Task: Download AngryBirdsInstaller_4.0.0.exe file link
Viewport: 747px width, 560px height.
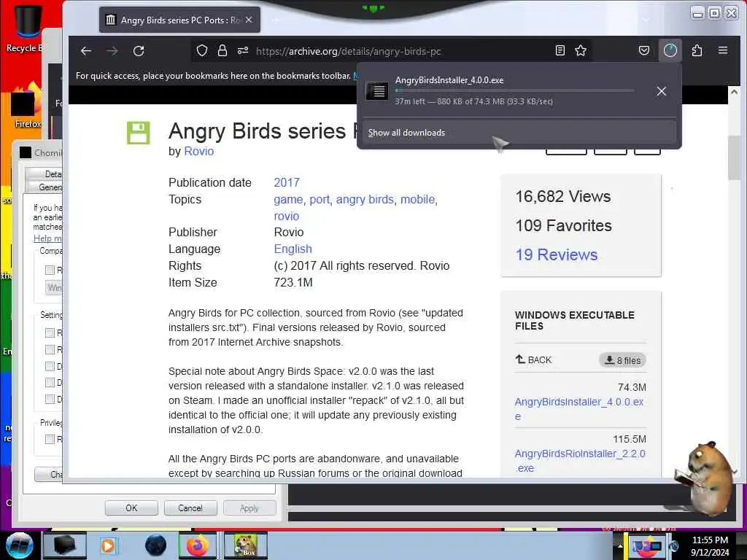Action: click(x=578, y=408)
